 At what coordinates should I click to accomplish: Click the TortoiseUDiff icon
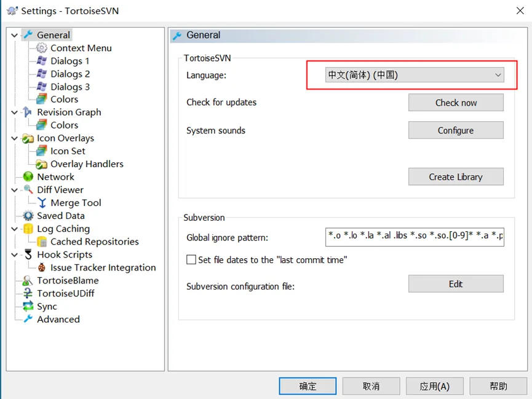[28, 293]
